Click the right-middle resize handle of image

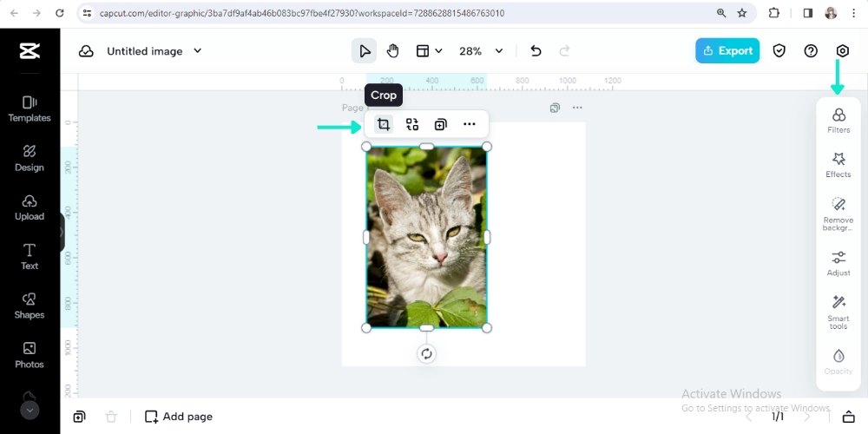click(487, 237)
